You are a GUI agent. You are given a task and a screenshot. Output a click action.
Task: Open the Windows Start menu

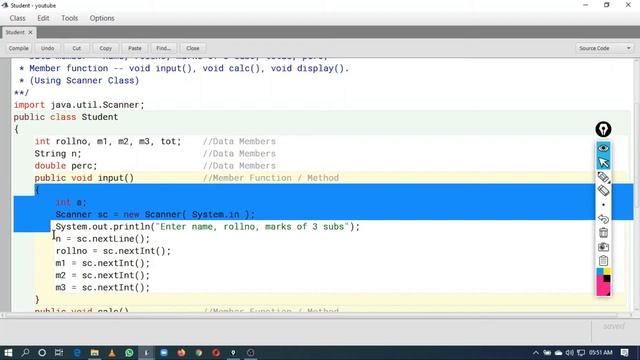[x=8, y=352]
